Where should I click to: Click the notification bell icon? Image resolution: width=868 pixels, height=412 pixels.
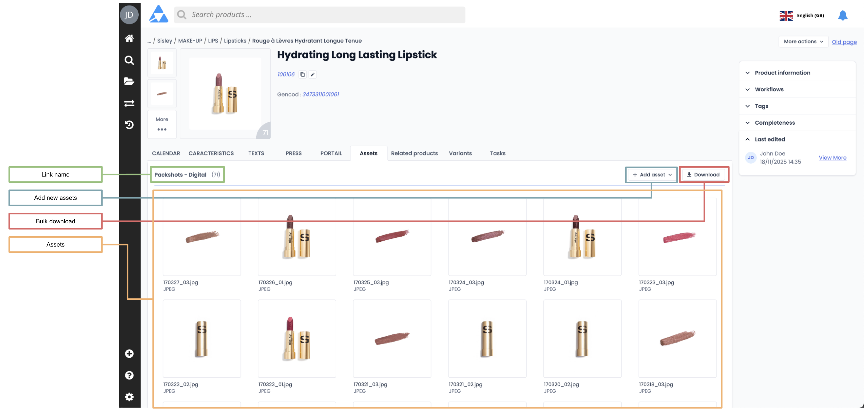click(x=842, y=15)
